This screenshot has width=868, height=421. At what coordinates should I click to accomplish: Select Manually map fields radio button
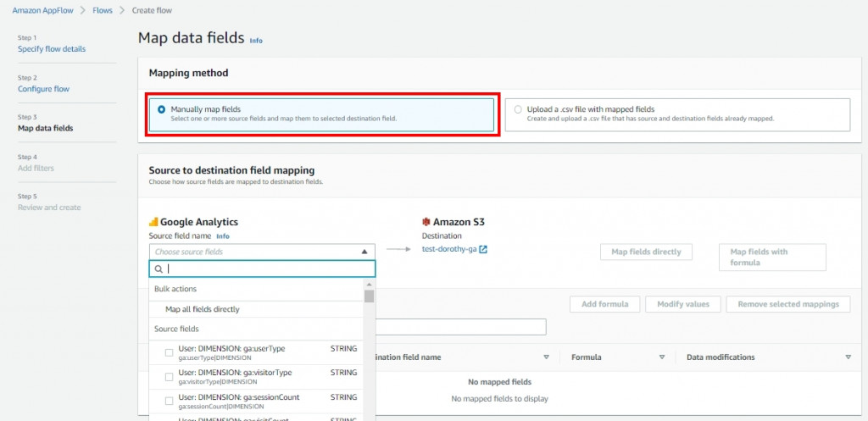(161, 109)
